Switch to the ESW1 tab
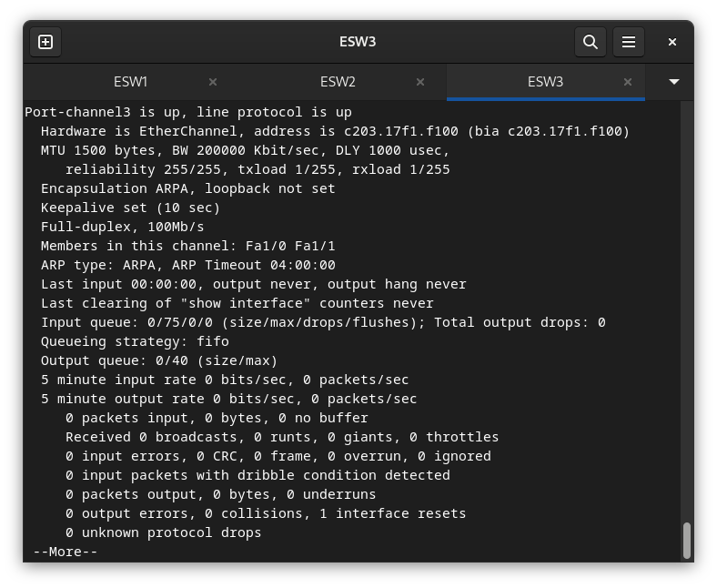Image resolution: width=717 pixels, height=588 pixels. [x=130, y=82]
